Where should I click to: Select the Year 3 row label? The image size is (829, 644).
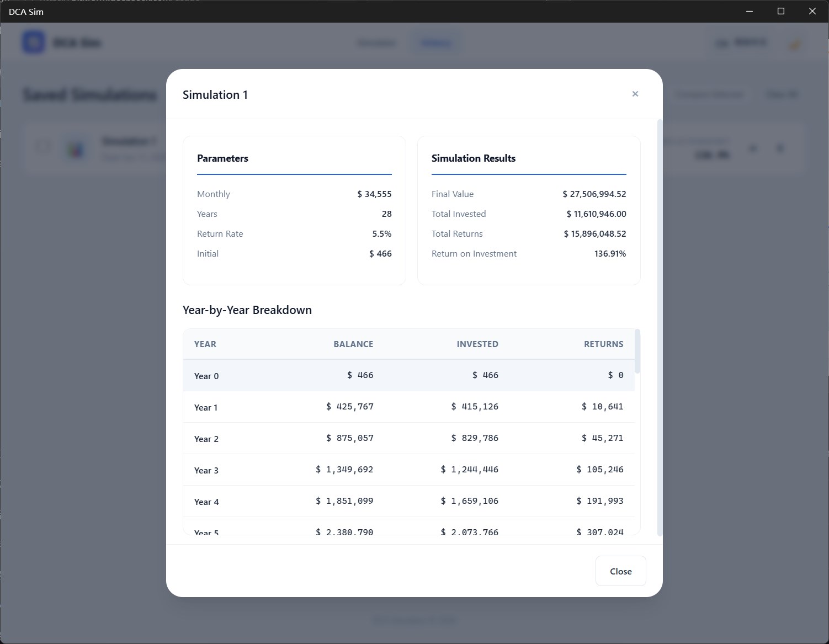(206, 470)
